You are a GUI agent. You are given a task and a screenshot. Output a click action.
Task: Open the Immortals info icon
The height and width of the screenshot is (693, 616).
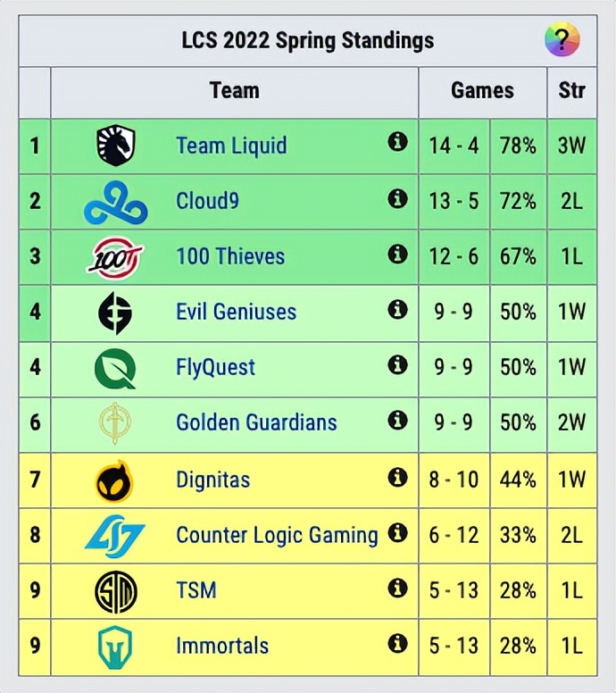pyautogui.click(x=397, y=644)
